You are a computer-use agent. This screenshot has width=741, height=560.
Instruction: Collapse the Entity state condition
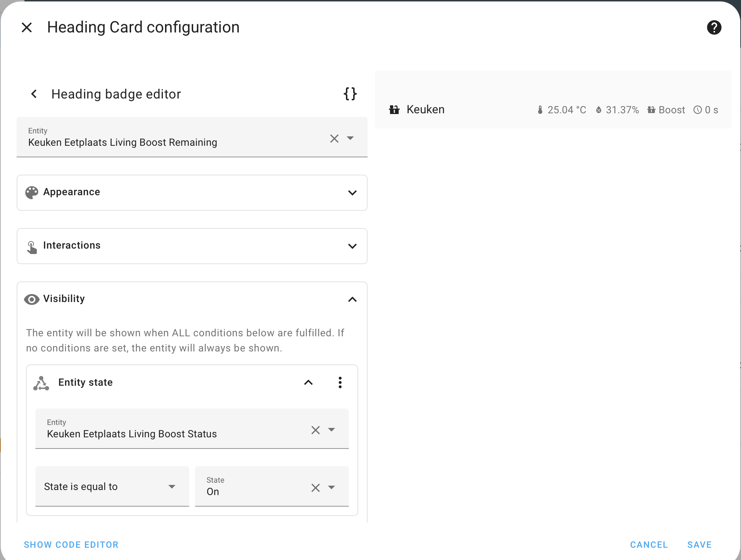pos(308,382)
